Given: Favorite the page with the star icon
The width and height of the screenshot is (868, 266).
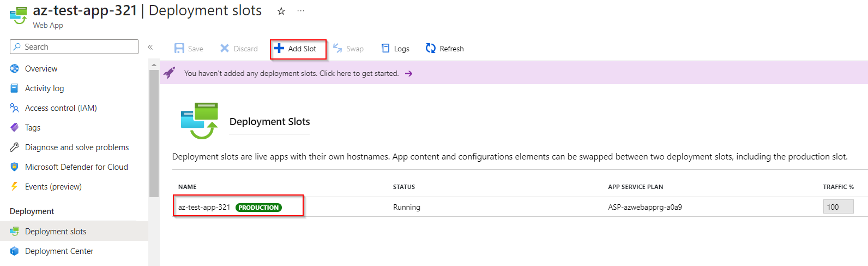Looking at the screenshot, I should point(281,11).
